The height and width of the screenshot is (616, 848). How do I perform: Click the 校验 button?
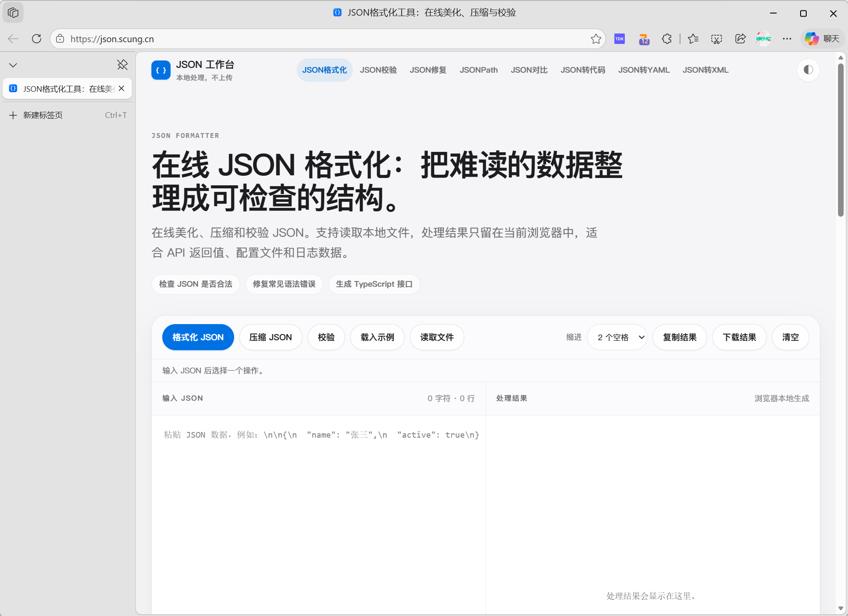pos(326,337)
